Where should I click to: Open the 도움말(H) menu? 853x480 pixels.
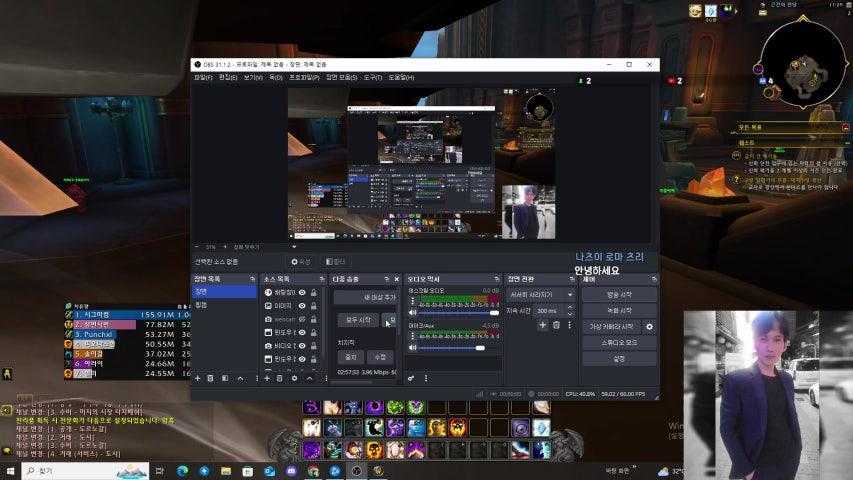401,78
